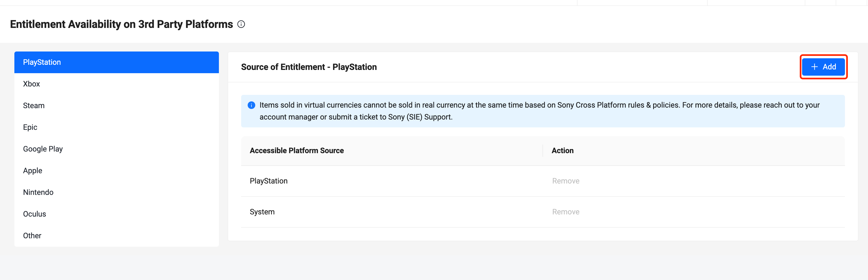Viewport: 868px width, 280px height.
Task: Open the Oculus platform tab
Action: (117, 214)
